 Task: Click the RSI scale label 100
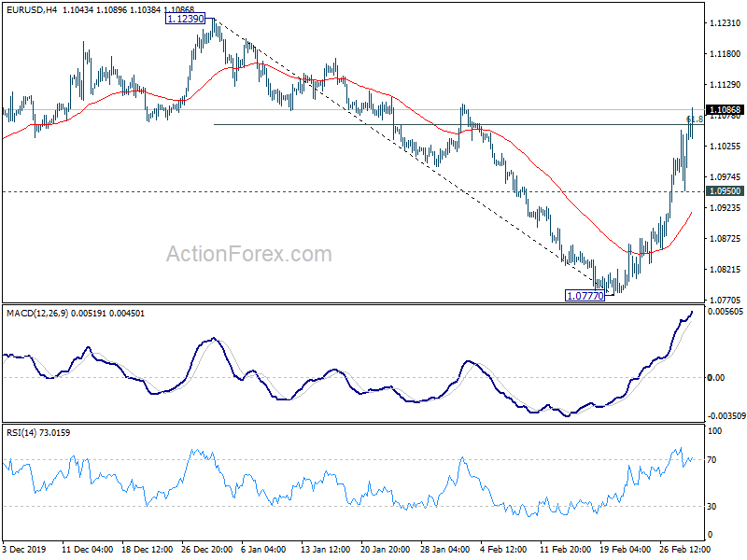[715, 431]
